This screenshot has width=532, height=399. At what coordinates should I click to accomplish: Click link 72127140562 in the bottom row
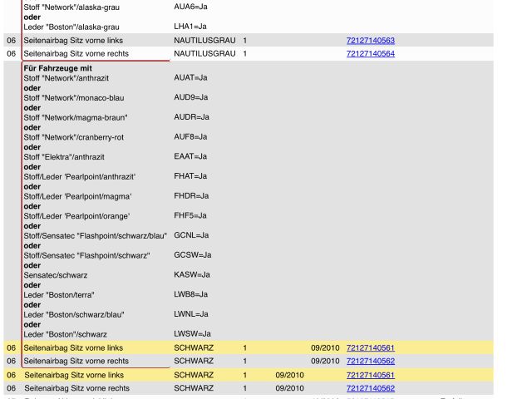[370, 388]
